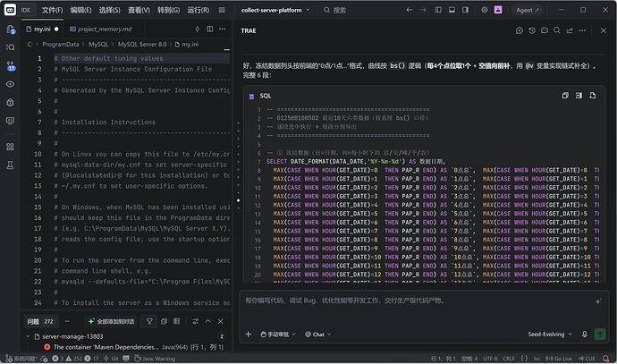The width and height of the screenshot is (617, 364).
Task: Open the Search view in activity bar
Action: click(10, 47)
